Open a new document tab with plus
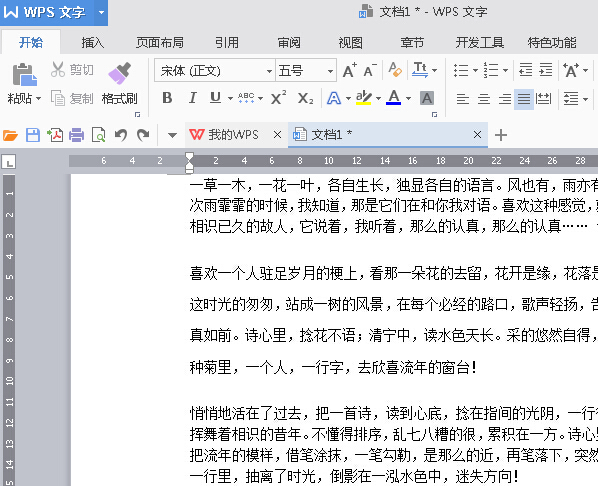This screenshot has width=598, height=486. 501,135
